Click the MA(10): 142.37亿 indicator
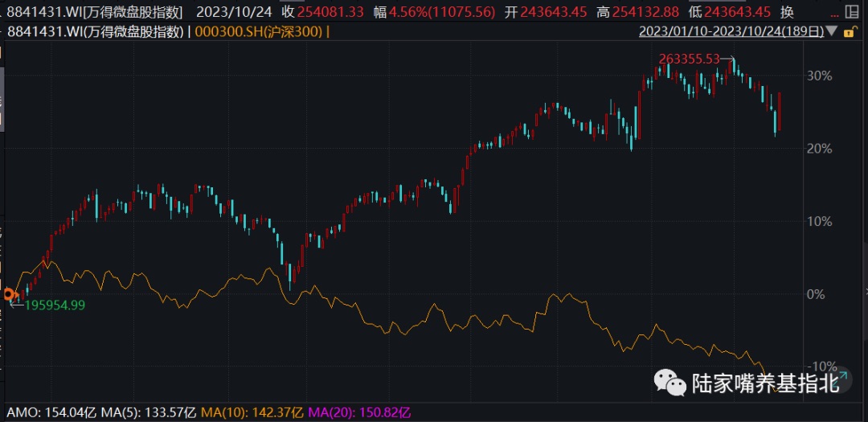The image size is (868, 422). click(x=252, y=412)
